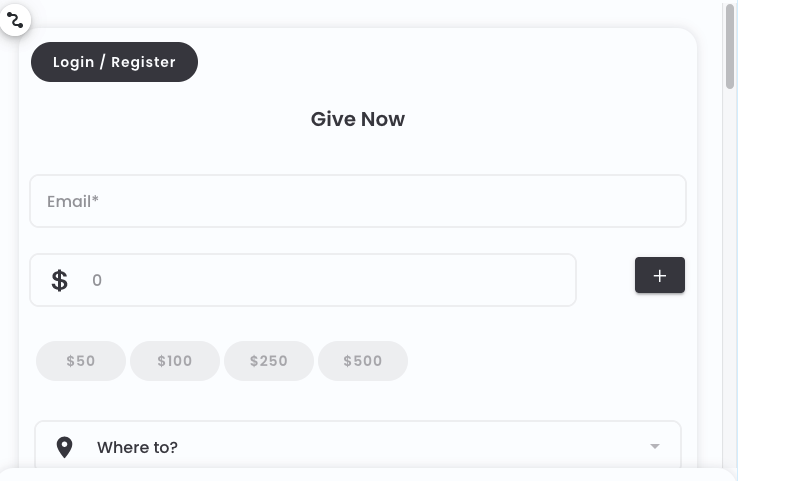Expand the list using the caret arrow
This screenshot has width=785, height=481.
(x=655, y=446)
